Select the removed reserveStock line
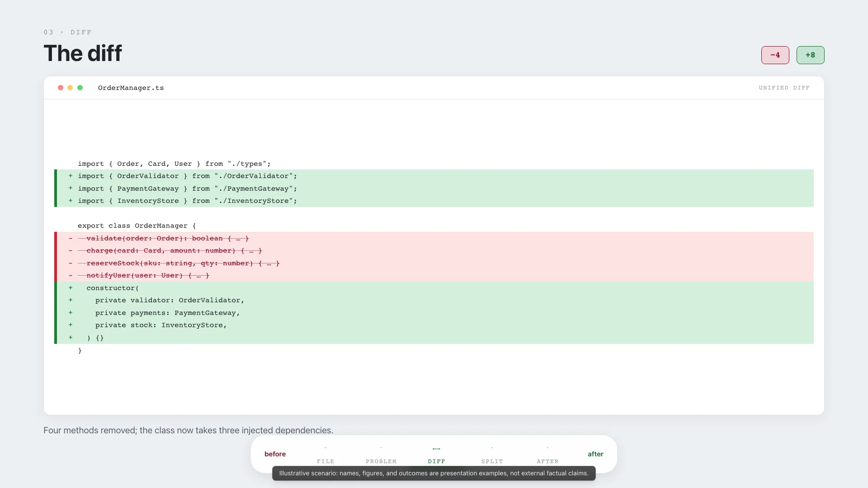868x488 pixels. (434, 263)
